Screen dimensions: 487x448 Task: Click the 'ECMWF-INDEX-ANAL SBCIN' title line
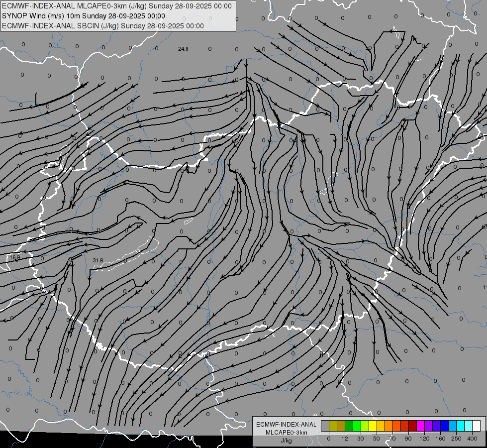[103, 26]
